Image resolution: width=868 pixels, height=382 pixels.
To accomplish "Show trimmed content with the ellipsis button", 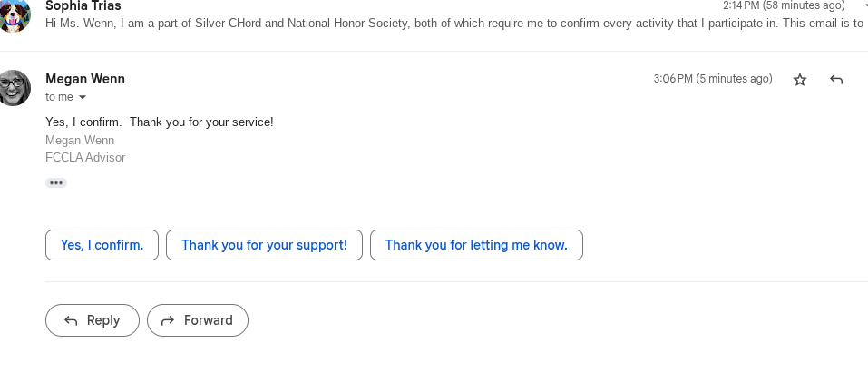I will pyautogui.click(x=56, y=182).
